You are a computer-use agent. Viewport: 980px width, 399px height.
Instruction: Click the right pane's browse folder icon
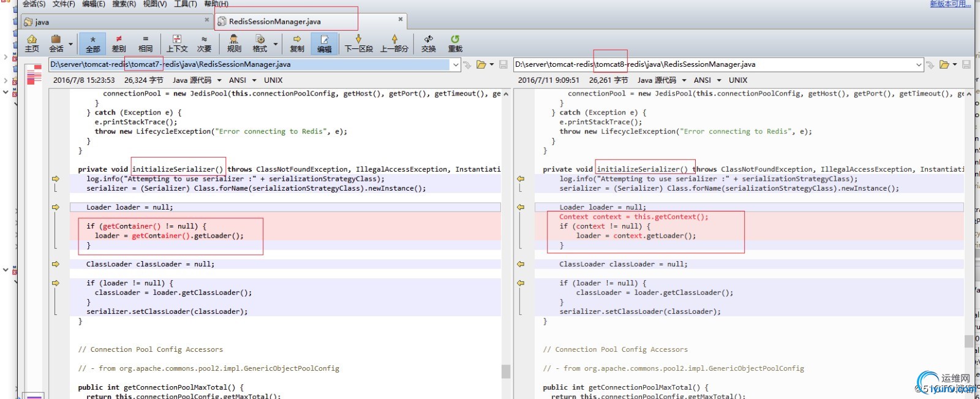click(x=944, y=64)
